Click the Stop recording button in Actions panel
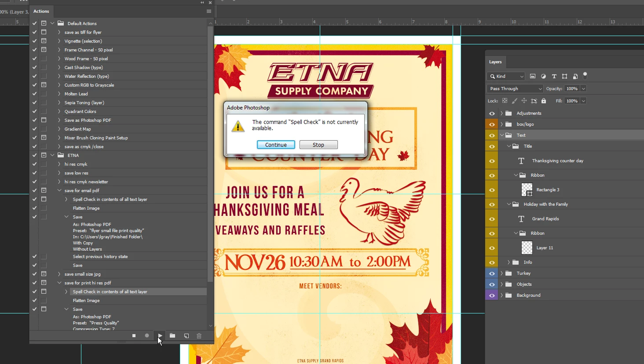 134,336
